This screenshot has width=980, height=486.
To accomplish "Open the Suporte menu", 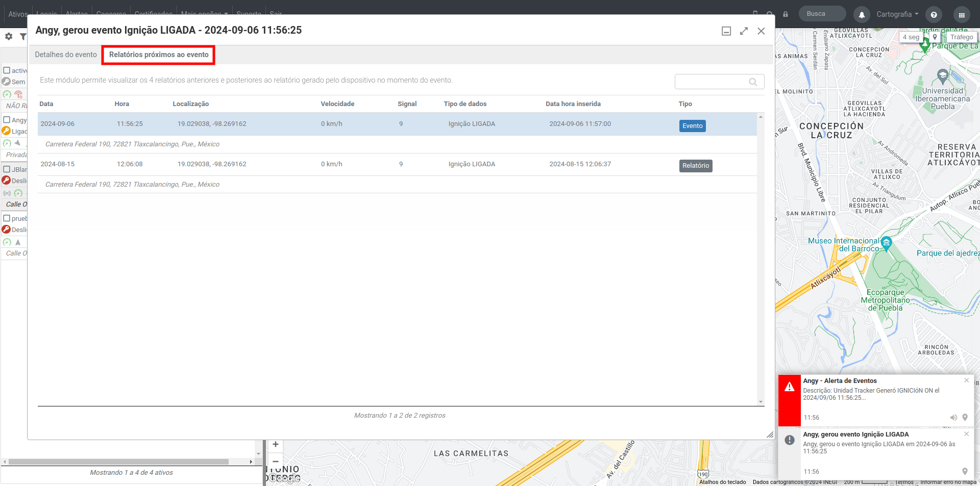I will click(249, 14).
